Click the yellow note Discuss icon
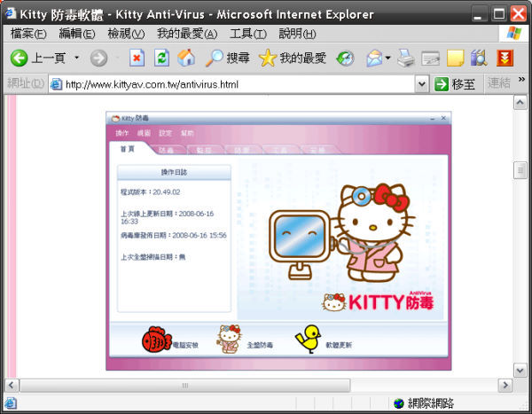The image size is (532, 414). click(x=456, y=58)
